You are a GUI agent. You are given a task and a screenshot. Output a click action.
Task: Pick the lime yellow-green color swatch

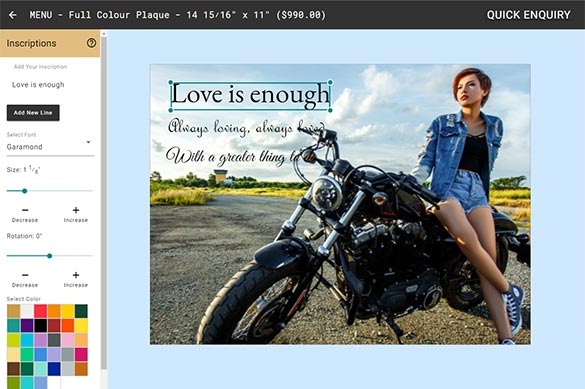coord(13,340)
